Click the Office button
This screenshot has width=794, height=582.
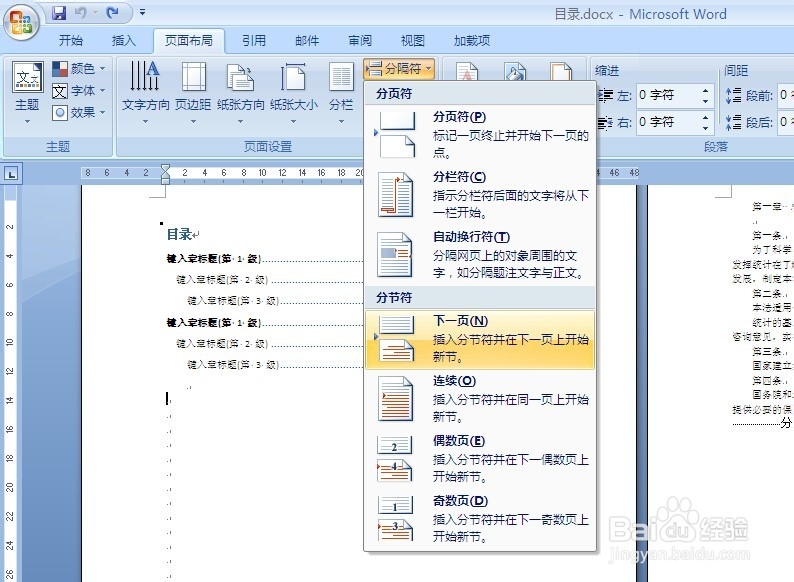click(x=21, y=22)
